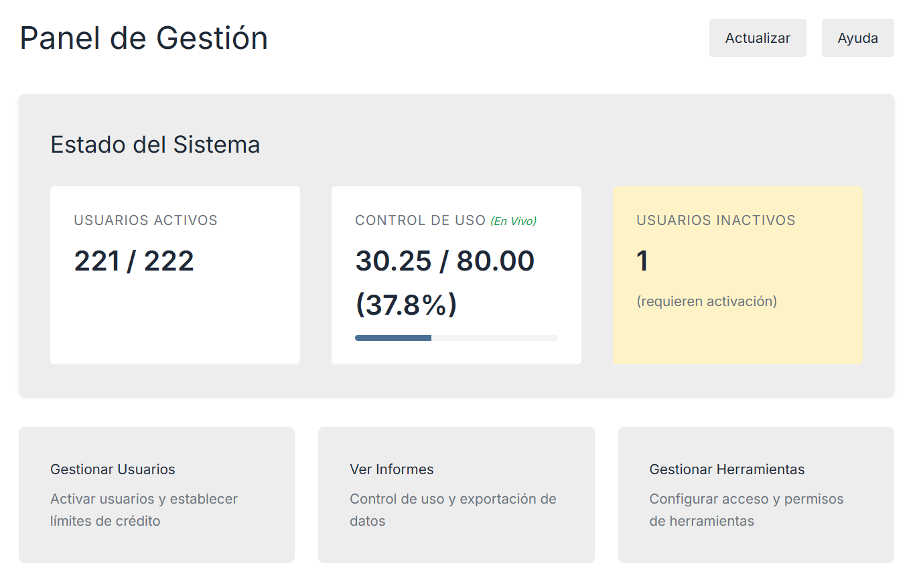
Task: Click the Usuarios Activos card label
Action: coord(145,220)
